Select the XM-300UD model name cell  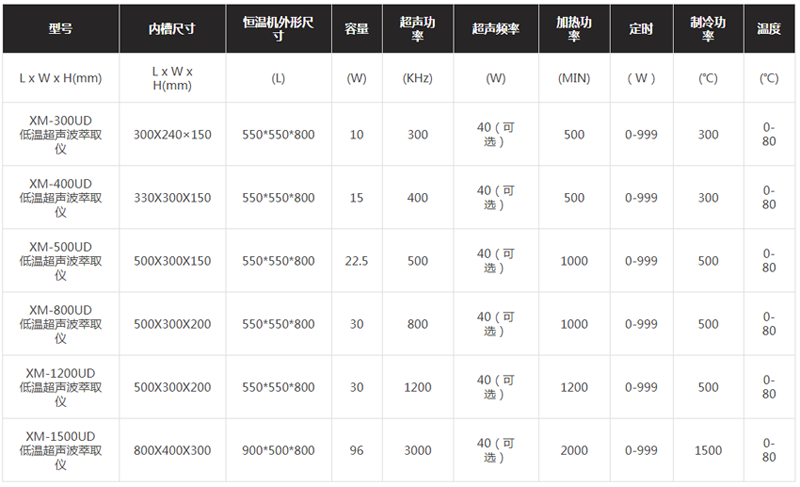tap(60, 135)
